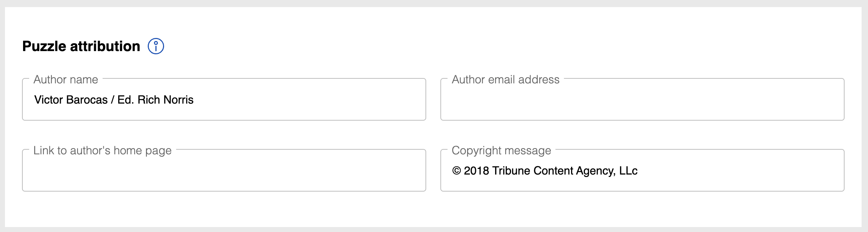Click the © symbol in Copyright message
868x232 pixels.
point(456,171)
